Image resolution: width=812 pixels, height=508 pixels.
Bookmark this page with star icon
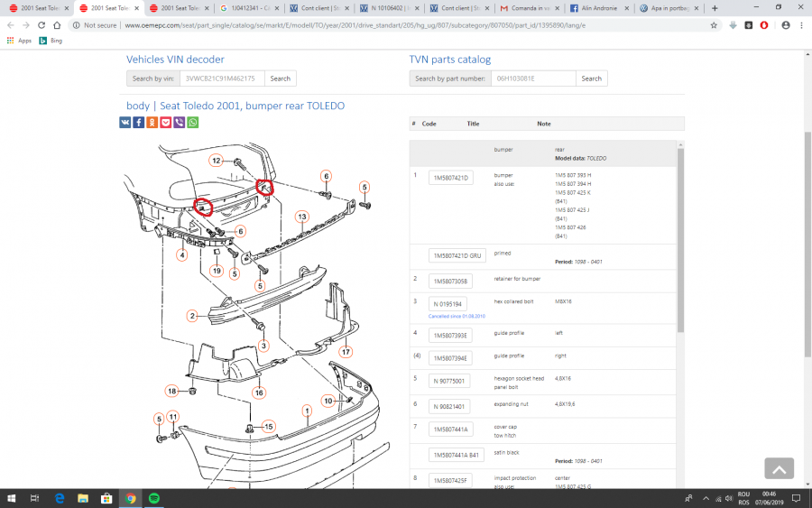tap(714, 25)
